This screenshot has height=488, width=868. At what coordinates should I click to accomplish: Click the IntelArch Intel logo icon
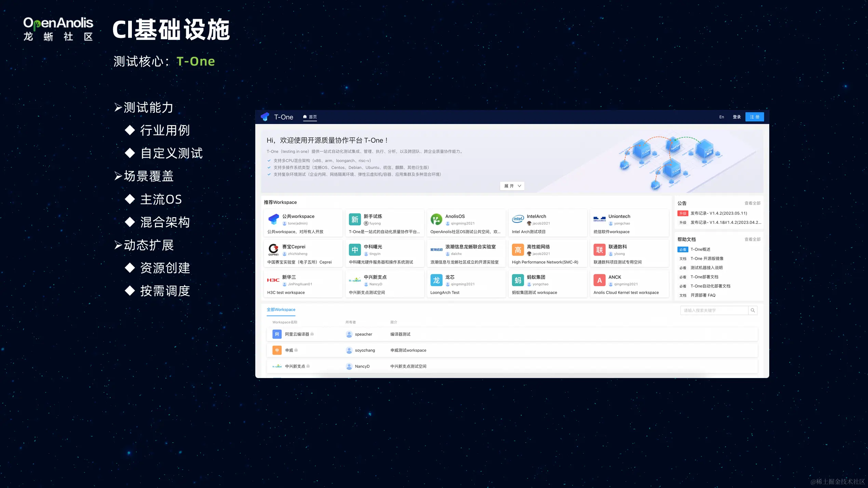(x=518, y=219)
